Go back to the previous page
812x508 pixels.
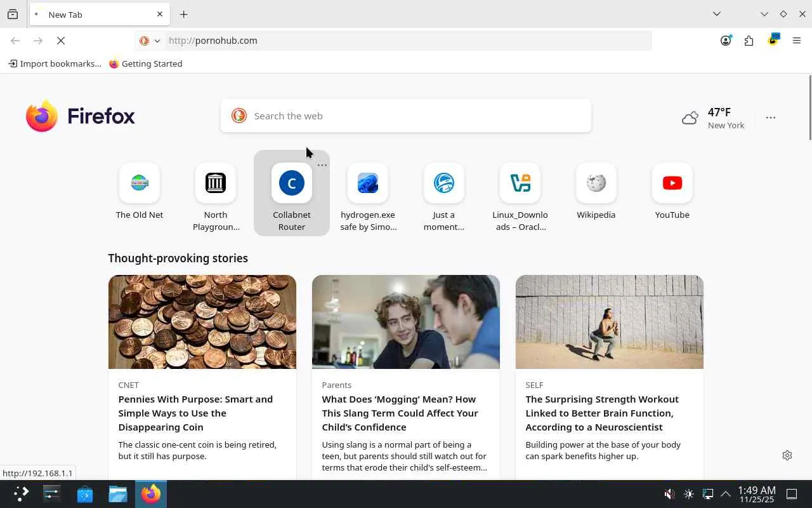[x=15, y=41]
